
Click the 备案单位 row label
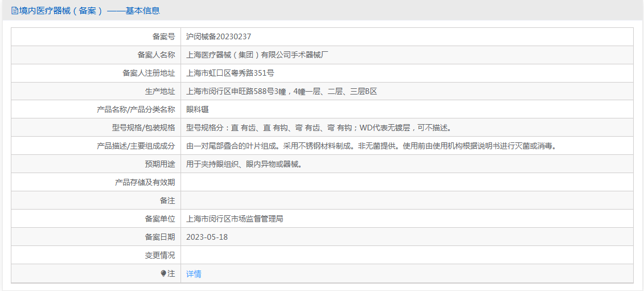click(x=160, y=219)
